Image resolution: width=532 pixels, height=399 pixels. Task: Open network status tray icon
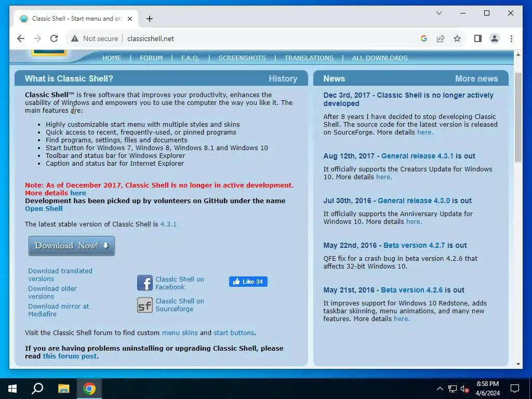pos(453,389)
